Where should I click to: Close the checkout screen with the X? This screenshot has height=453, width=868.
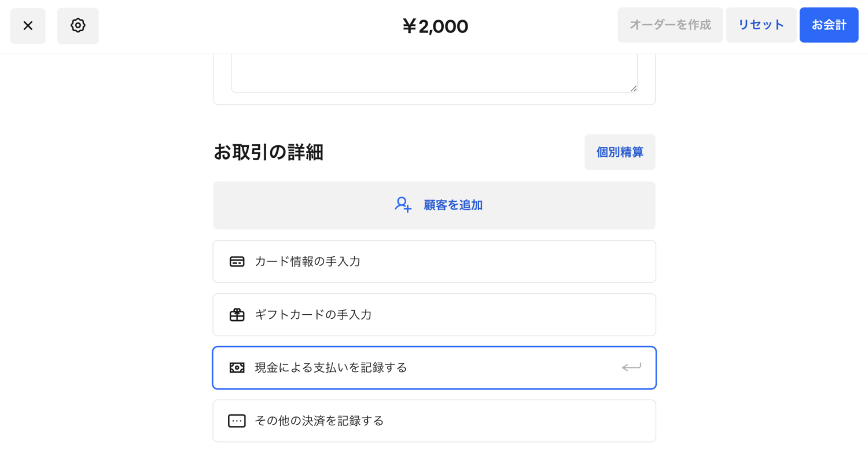28,25
